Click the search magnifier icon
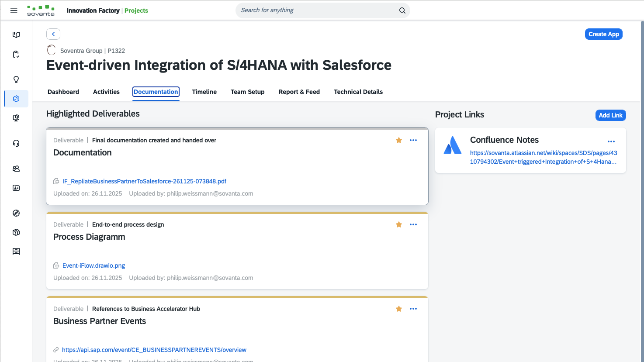Viewport: 644px width, 362px height. (402, 10)
